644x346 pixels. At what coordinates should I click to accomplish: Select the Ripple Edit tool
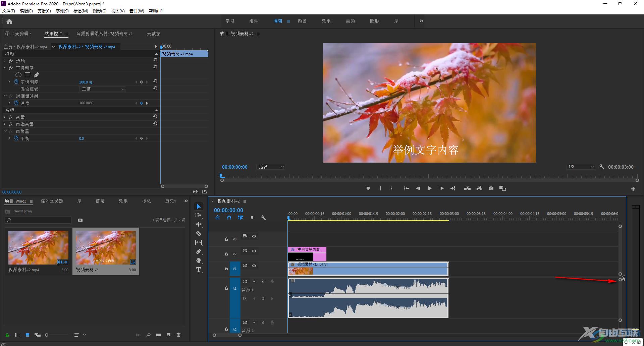pos(199,224)
